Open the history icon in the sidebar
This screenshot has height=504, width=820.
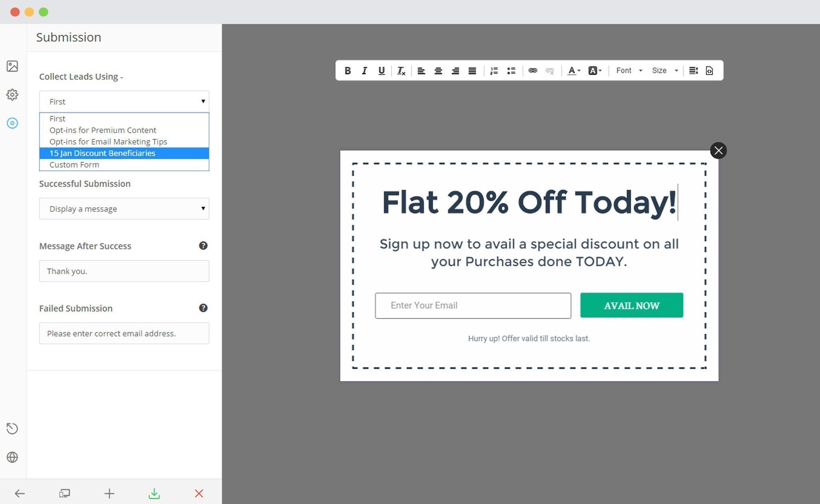(12, 428)
